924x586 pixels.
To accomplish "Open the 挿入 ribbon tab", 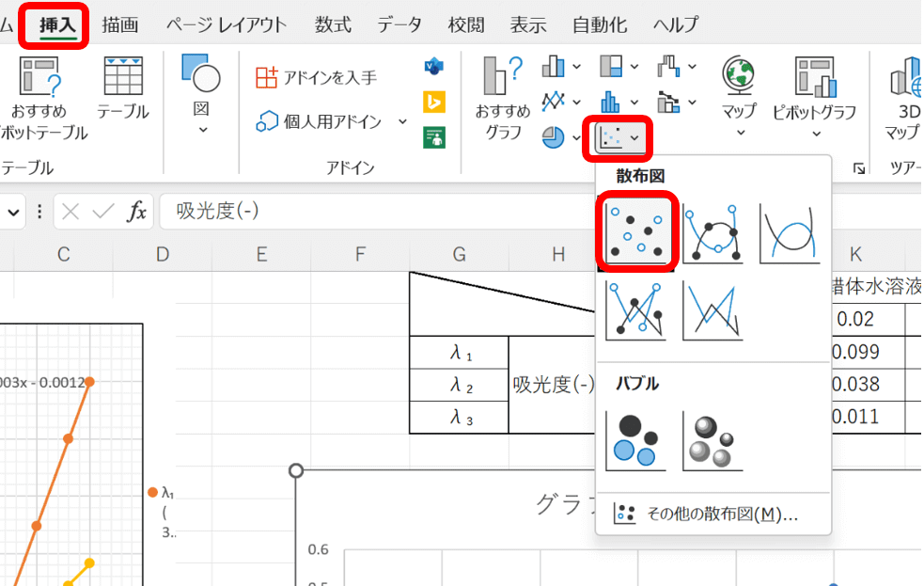I will [57, 25].
